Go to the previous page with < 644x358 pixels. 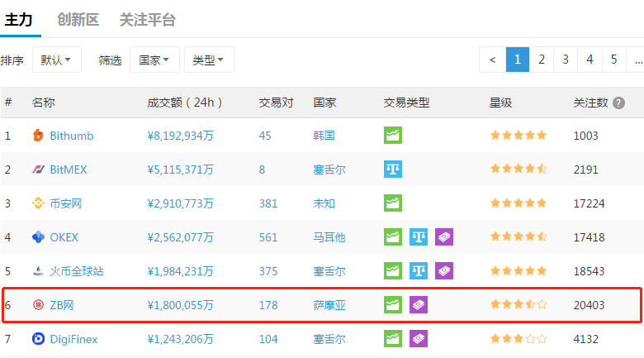(492, 60)
